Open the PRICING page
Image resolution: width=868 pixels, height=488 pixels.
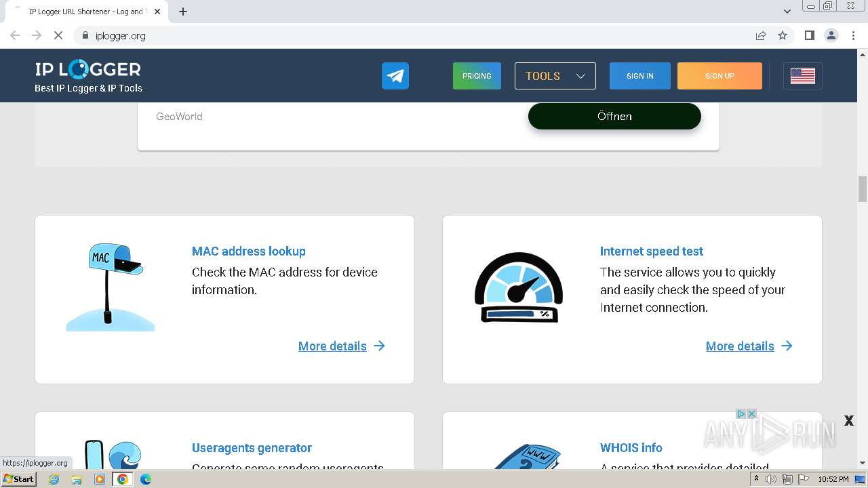pos(477,76)
